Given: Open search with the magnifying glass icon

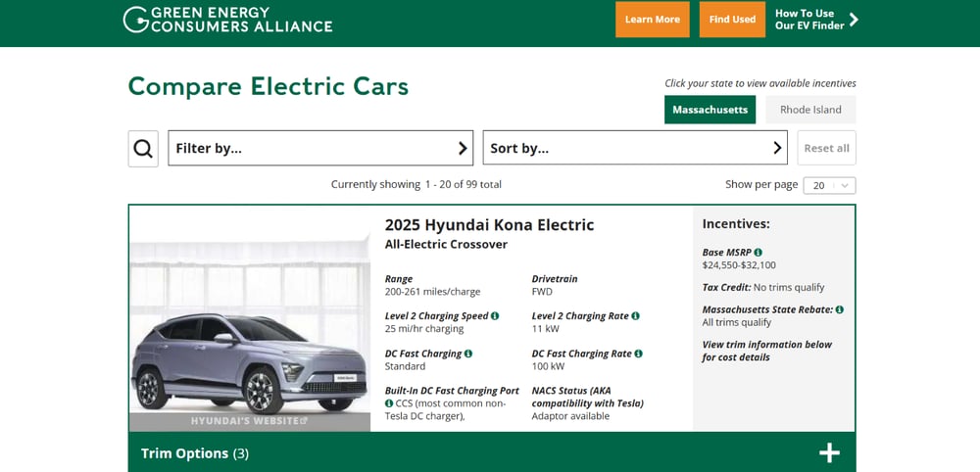Looking at the screenshot, I should pos(143,149).
